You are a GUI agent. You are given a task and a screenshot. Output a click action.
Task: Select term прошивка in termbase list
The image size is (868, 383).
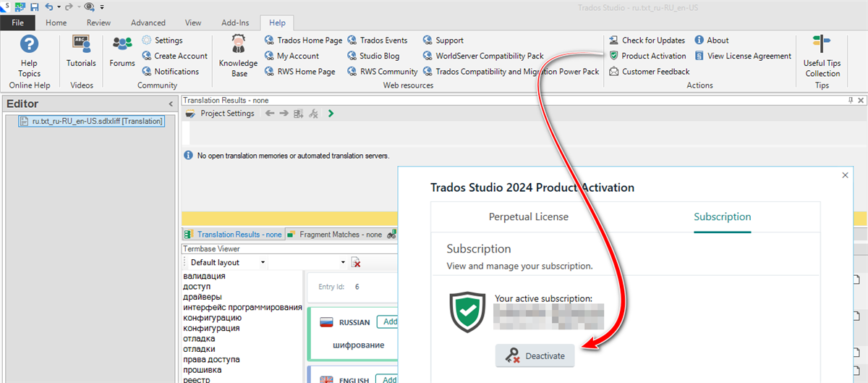click(x=203, y=370)
